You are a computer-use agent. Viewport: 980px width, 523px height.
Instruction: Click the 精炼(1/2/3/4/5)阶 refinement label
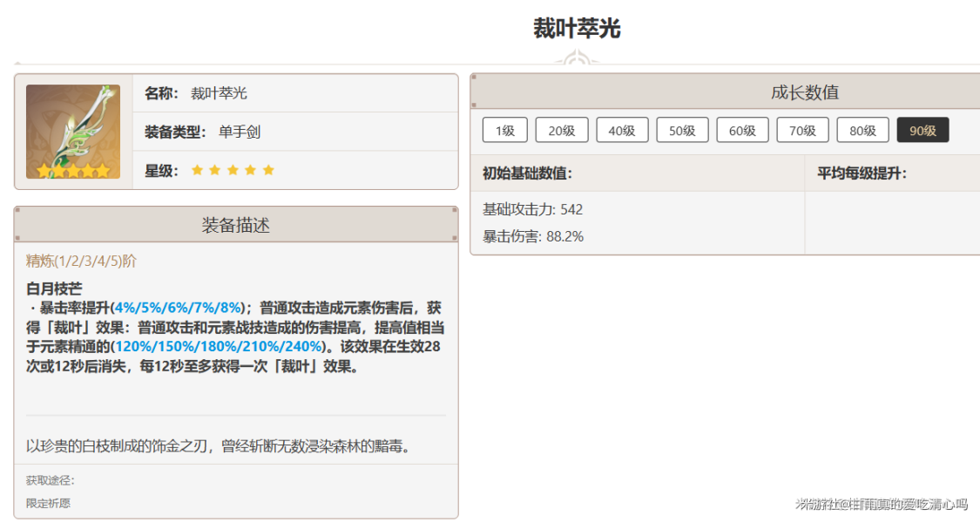coord(81,261)
